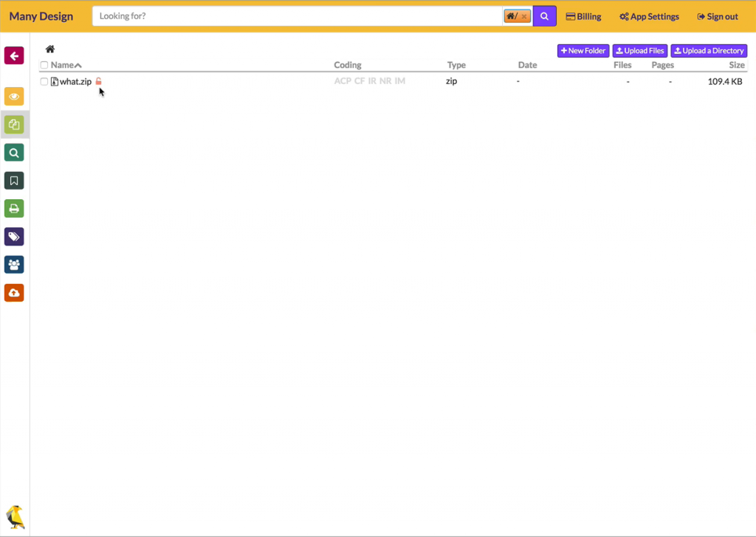Open the bookmark icon in sidebar
The height and width of the screenshot is (537, 756).
coord(14,181)
